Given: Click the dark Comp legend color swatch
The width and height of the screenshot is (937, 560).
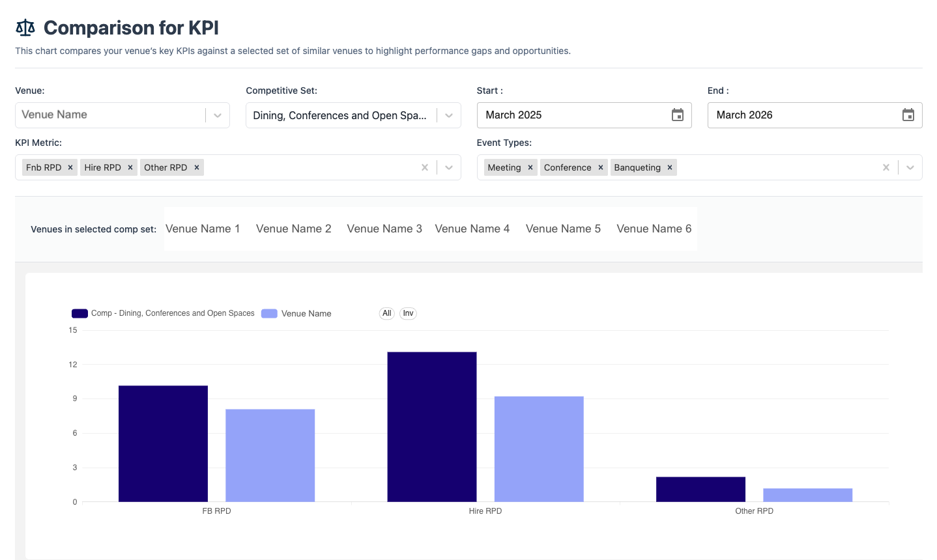Looking at the screenshot, I should point(79,313).
